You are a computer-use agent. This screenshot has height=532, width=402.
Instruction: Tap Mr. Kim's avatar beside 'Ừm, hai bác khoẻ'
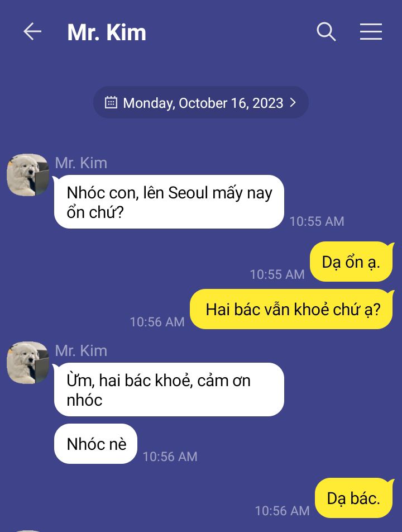click(28, 363)
